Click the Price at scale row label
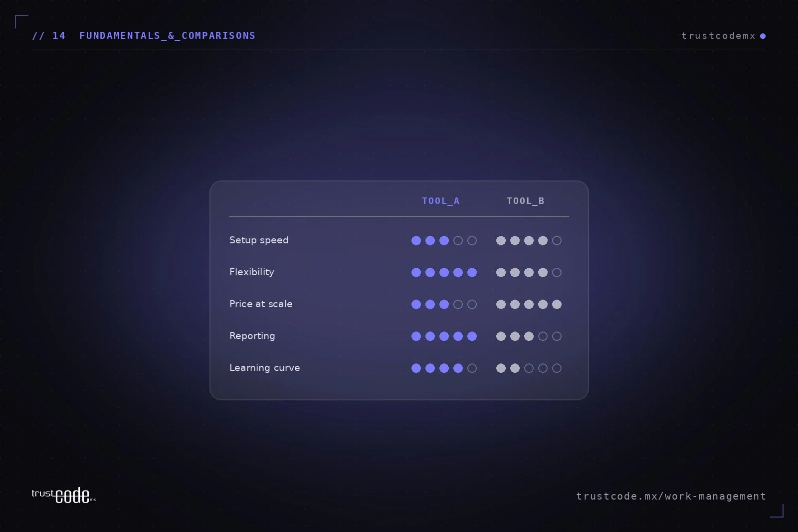This screenshot has width=798, height=532. 261,304
